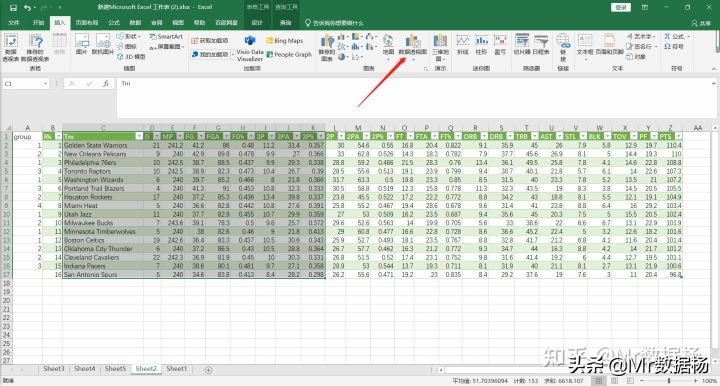720x386 pixels.
Task: Open the People Graph add-in
Action: (x=289, y=55)
